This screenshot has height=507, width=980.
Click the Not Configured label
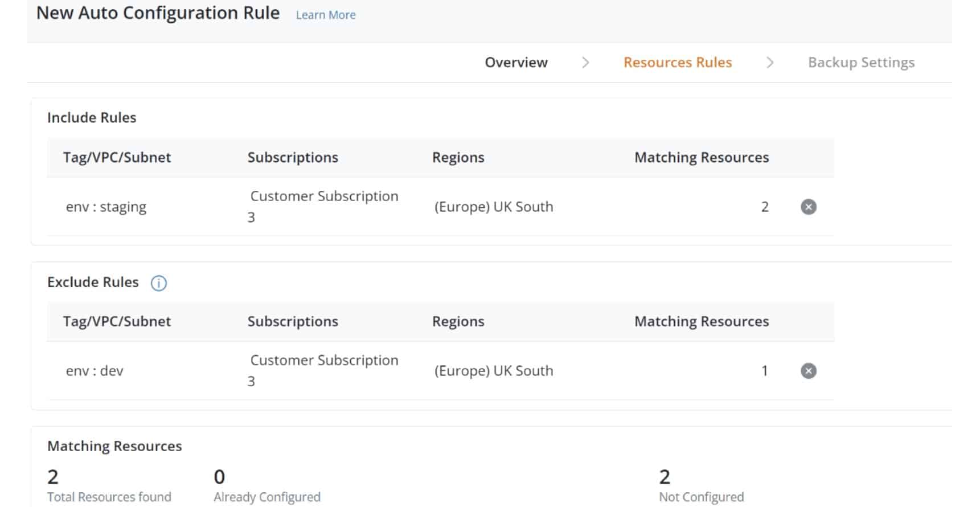[x=702, y=497]
